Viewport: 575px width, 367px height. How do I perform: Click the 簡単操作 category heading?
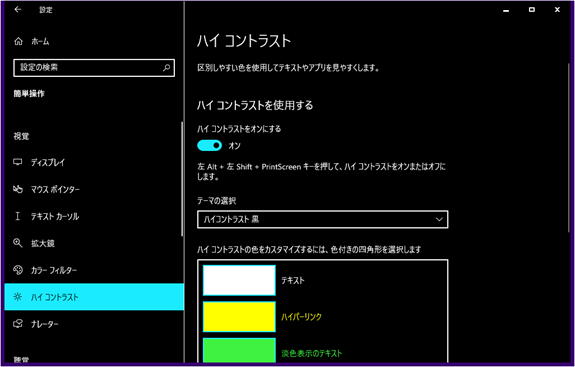point(29,93)
